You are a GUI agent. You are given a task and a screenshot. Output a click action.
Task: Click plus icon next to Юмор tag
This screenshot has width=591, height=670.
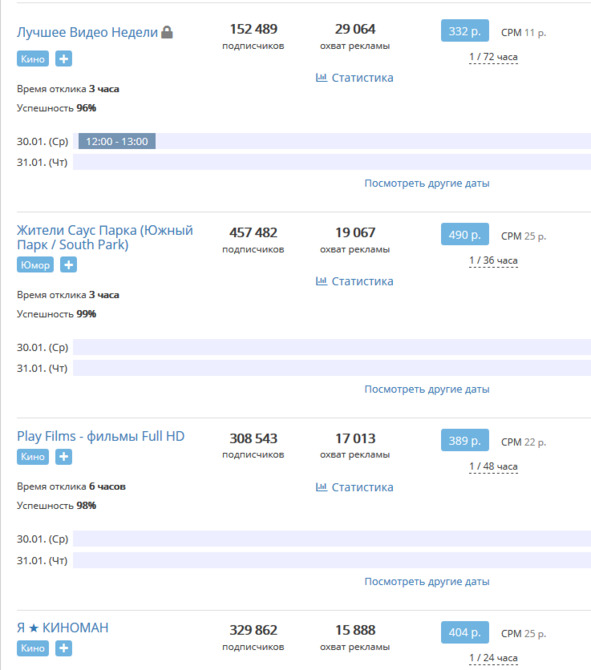68,265
